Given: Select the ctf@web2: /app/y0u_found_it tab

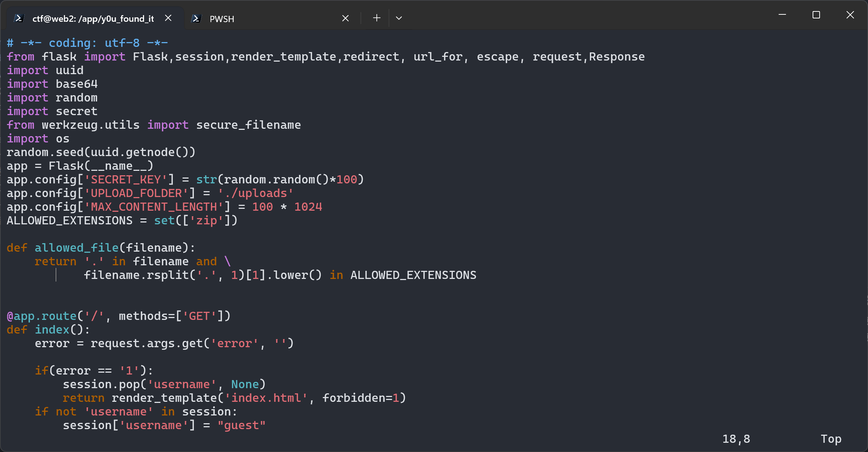Looking at the screenshot, I should pos(93,18).
